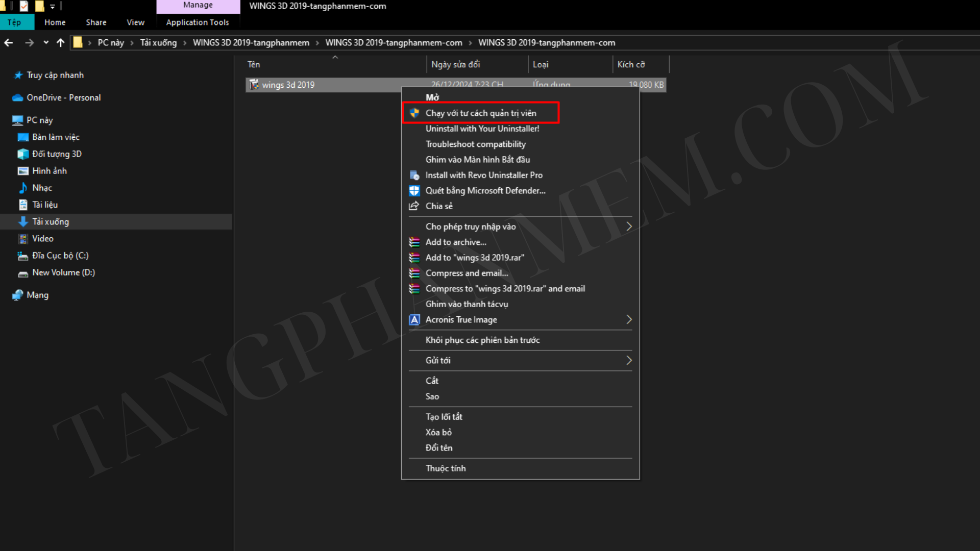Click the Microsoft Defender shield icon
This screenshot has height=551, width=980.
point(414,191)
